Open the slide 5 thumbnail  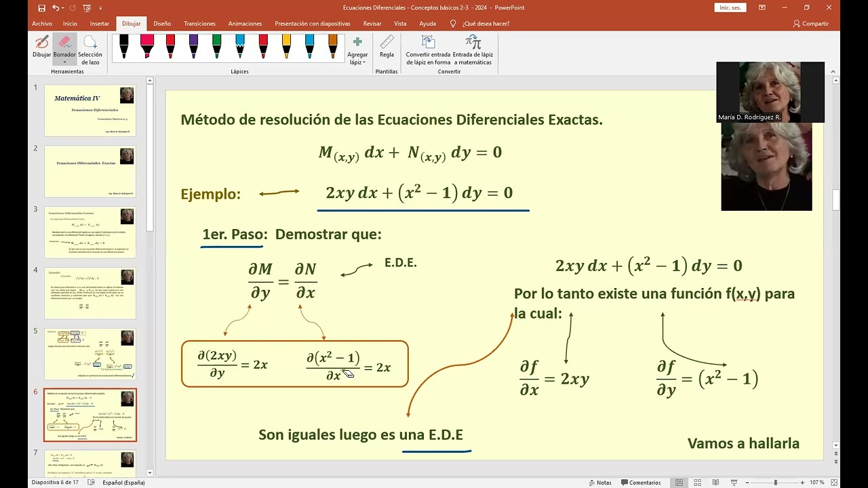click(x=90, y=354)
